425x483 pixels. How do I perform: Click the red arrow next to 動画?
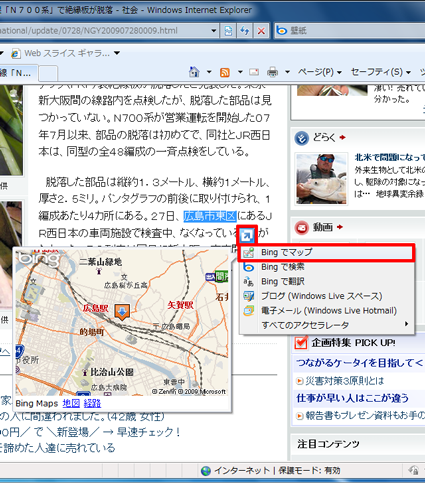340,227
